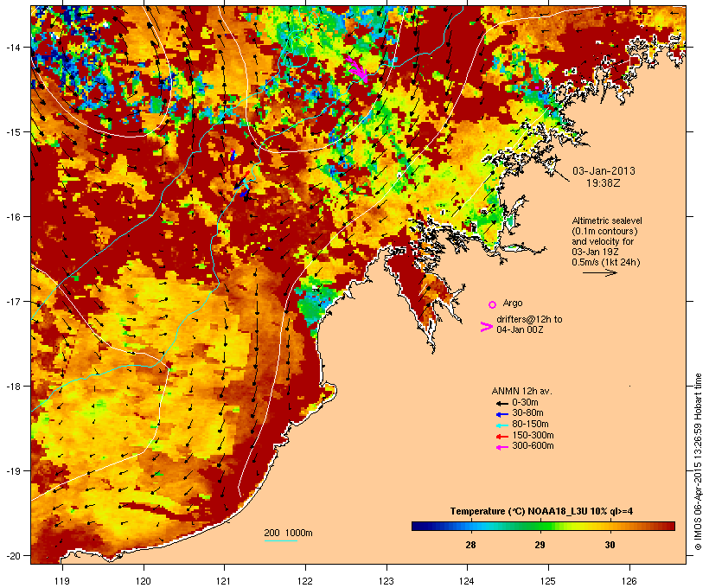Click the '04-Jan 00Z' label

[x=520, y=329]
